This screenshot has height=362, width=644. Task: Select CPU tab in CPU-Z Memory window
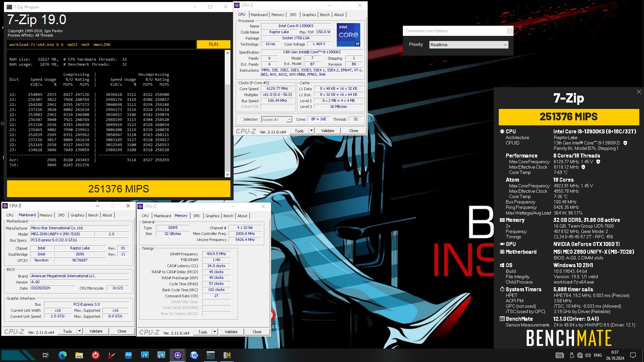(145, 216)
